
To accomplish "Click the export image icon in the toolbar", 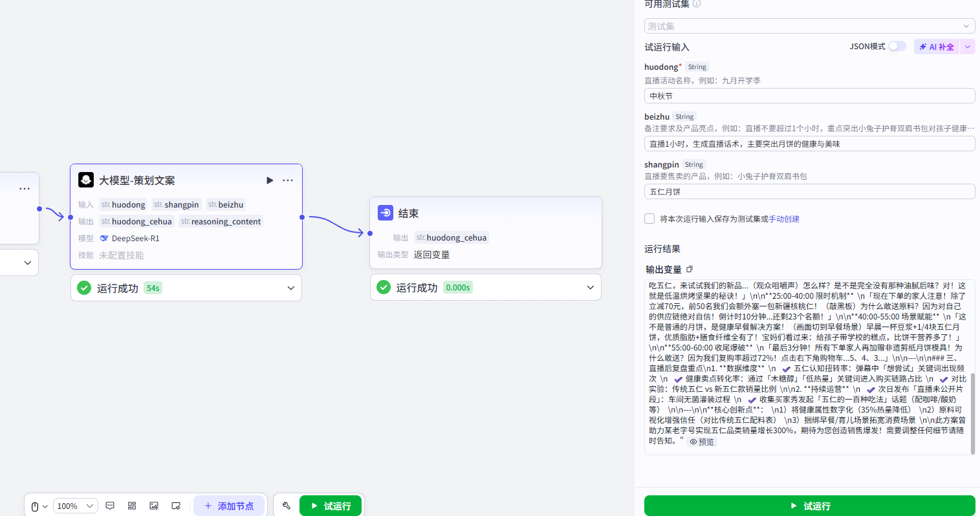I will point(154,506).
